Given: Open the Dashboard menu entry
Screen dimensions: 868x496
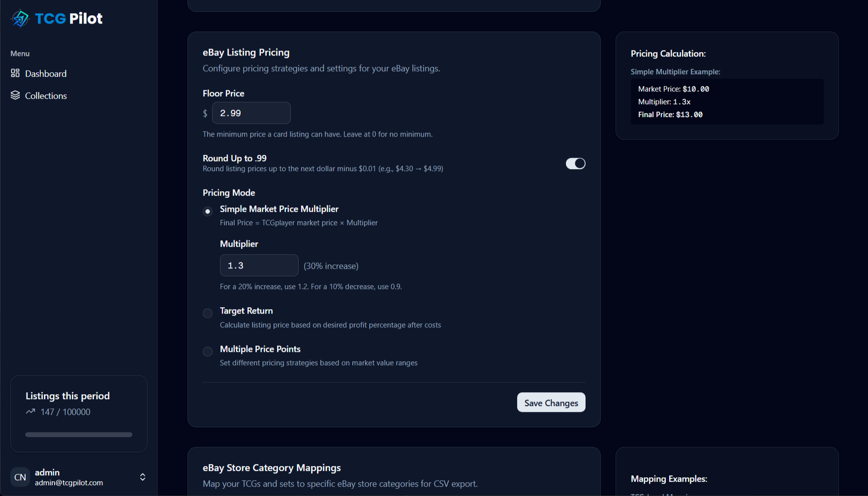Looking at the screenshot, I should click(46, 73).
